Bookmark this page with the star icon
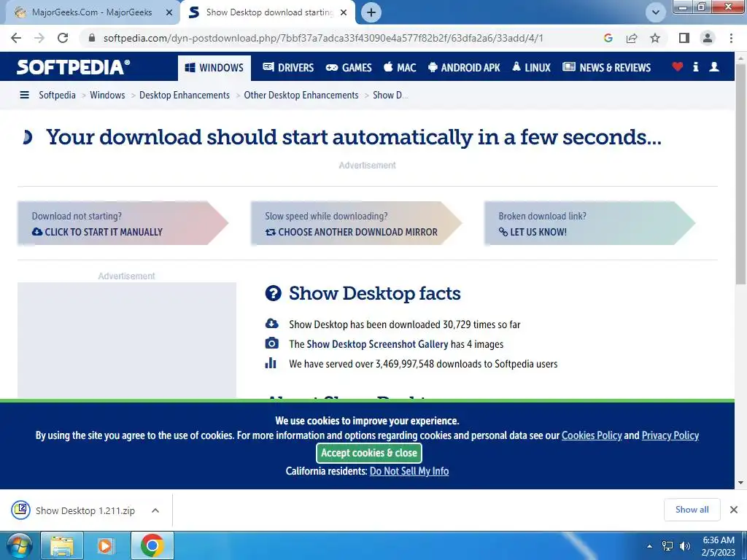Viewport: 747px width, 560px height. pyautogui.click(x=655, y=38)
